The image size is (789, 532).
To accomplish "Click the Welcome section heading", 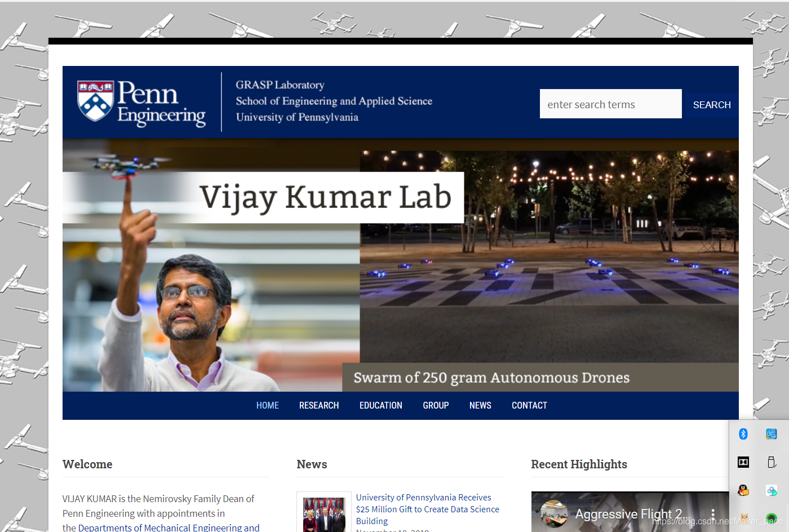I will 87,464.
